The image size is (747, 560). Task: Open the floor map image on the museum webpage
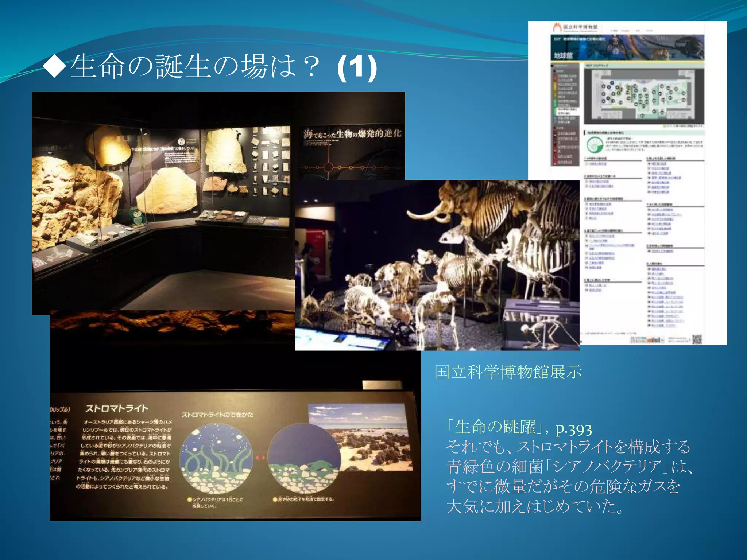click(643, 96)
